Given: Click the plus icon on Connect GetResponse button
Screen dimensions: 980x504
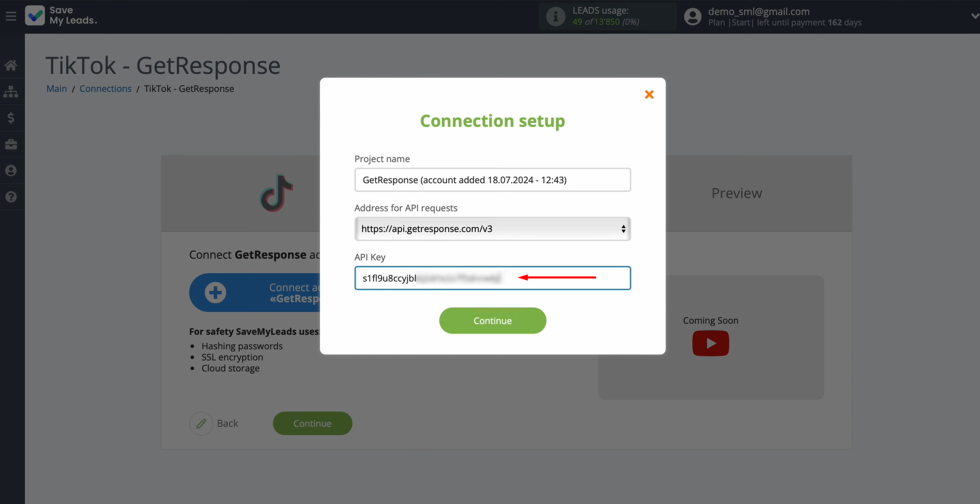Looking at the screenshot, I should click(x=214, y=292).
